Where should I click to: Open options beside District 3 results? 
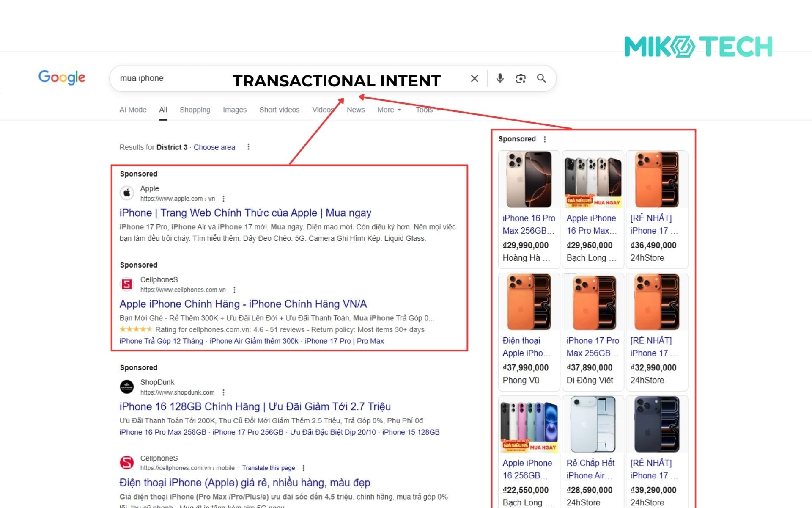pos(248,146)
